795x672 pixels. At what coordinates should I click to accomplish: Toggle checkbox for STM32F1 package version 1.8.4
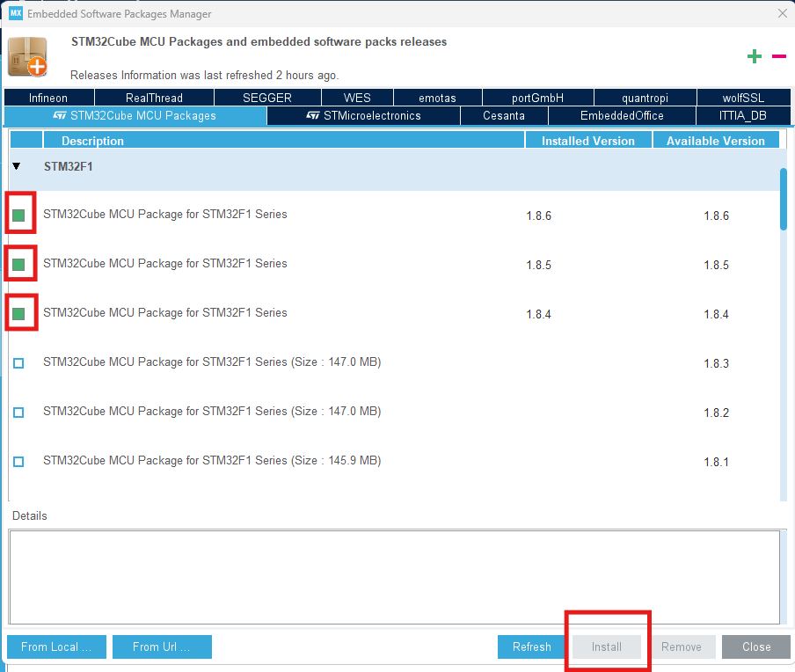point(18,314)
